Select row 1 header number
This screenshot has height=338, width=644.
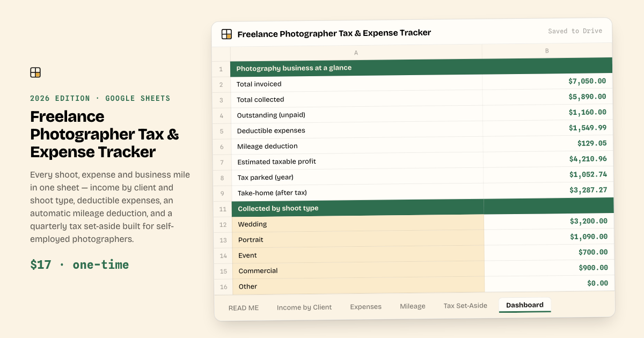click(x=221, y=69)
